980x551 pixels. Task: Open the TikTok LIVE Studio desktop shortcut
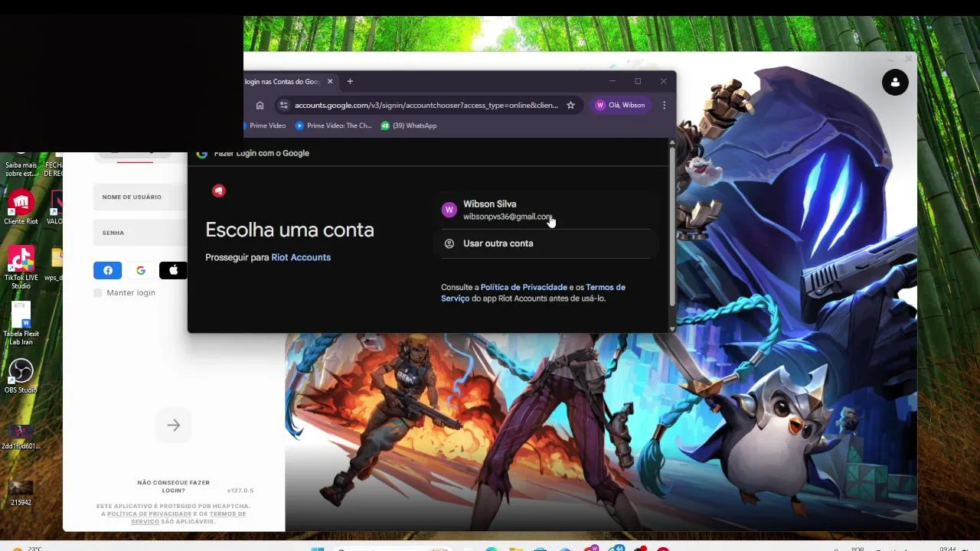(21, 267)
